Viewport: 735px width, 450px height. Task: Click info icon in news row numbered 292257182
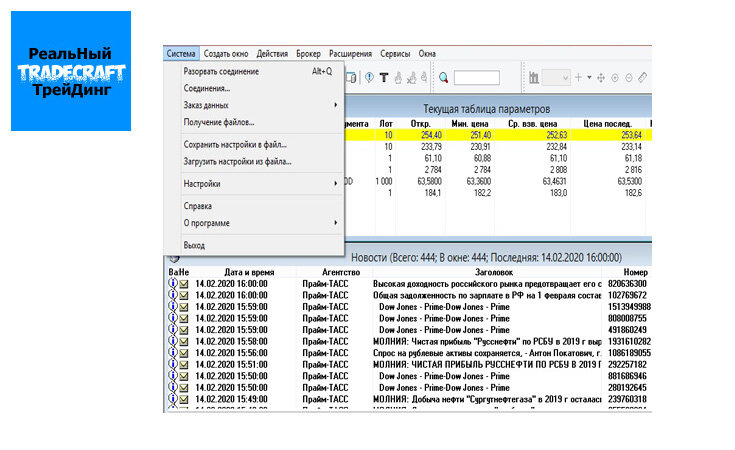pos(172,364)
